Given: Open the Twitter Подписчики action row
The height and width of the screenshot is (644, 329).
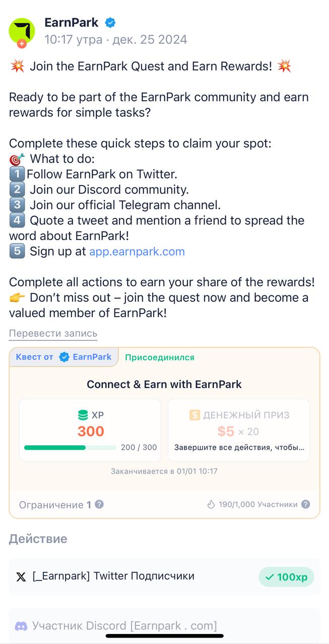Looking at the screenshot, I should [164, 577].
